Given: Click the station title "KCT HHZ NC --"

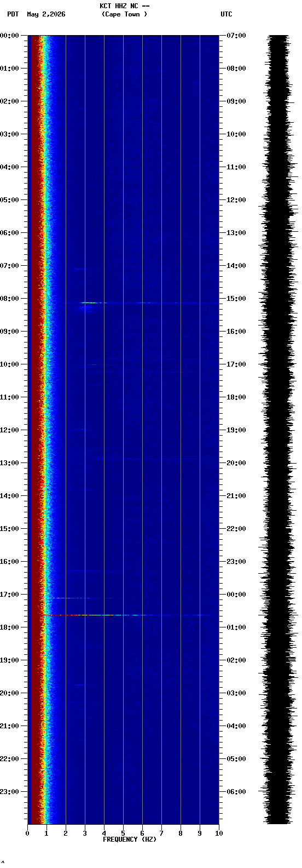Looking at the screenshot, I should coord(125,6).
